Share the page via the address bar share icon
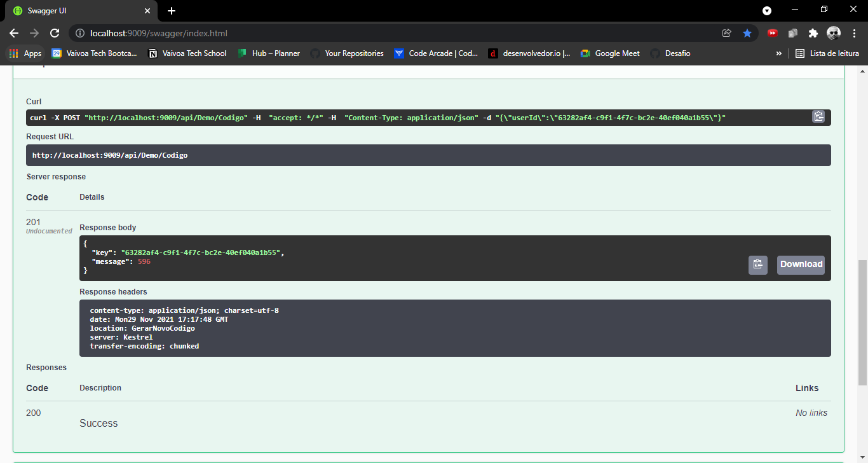 (727, 33)
